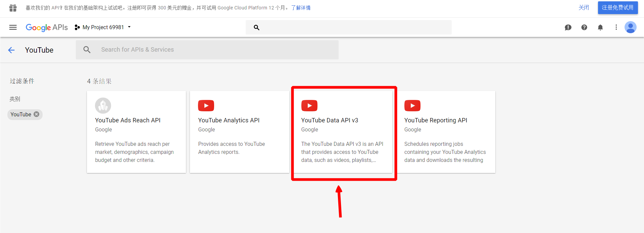
Task: Click the gift icon in promo banner
Action: pos(13,8)
